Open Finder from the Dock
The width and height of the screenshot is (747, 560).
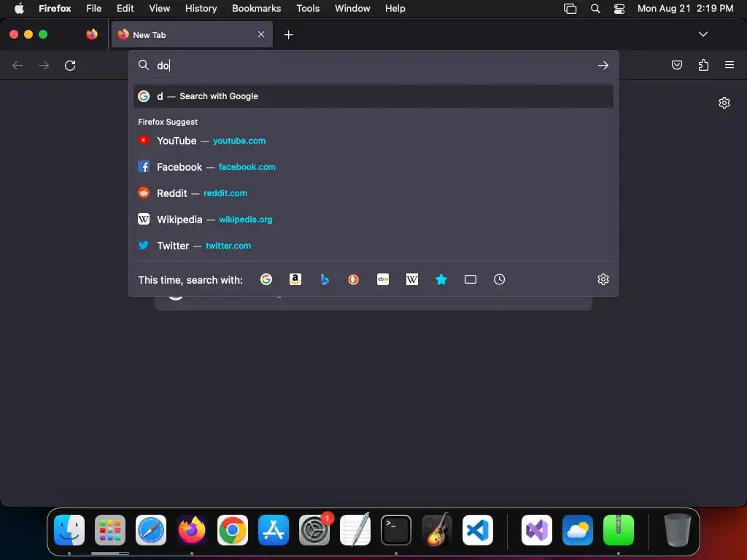pyautogui.click(x=69, y=530)
